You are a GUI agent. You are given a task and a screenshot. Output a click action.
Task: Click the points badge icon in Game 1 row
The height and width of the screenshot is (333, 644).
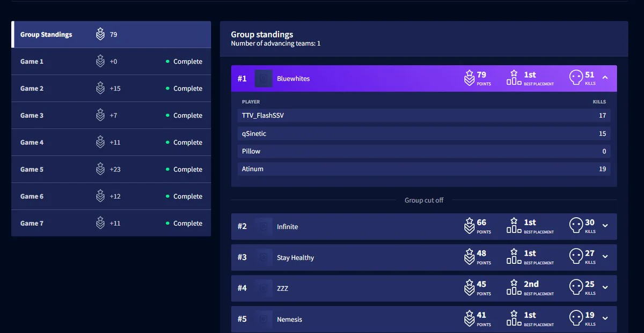(100, 61)
